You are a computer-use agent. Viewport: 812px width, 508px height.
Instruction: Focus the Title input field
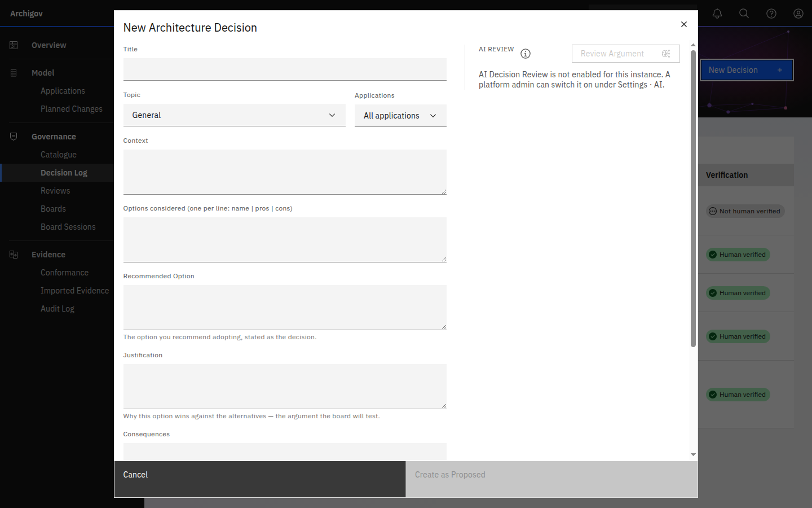(x=285, y=69)
